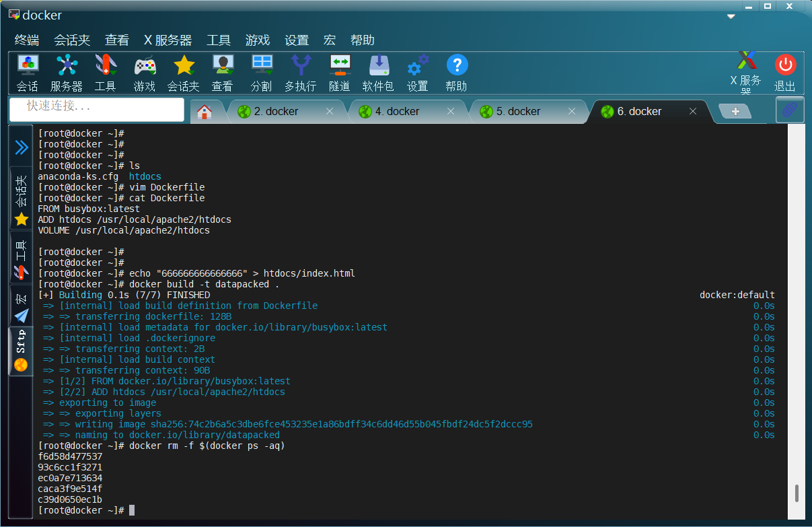Open a new tab with the plus button
Image resolution: width=812 pixels, height=527 pixels.
(x=735, y=112)
